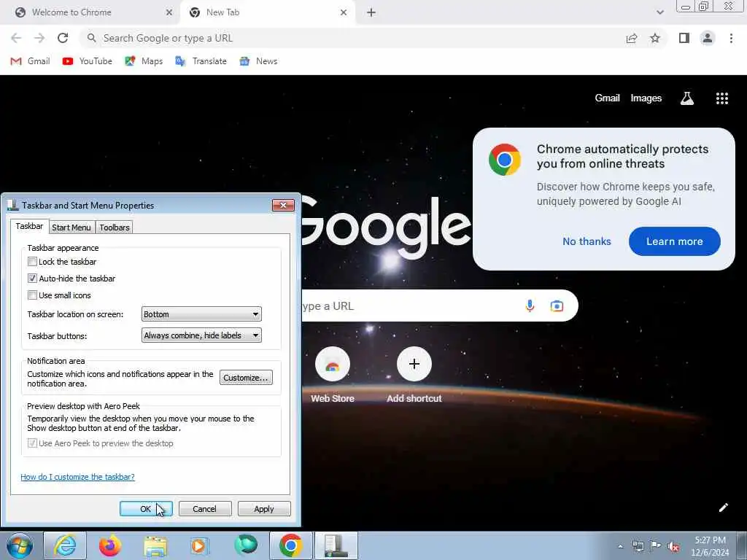Launch Internet Explorer from taskbar
The width and height of the screenshot is (747, 560).
65,545
